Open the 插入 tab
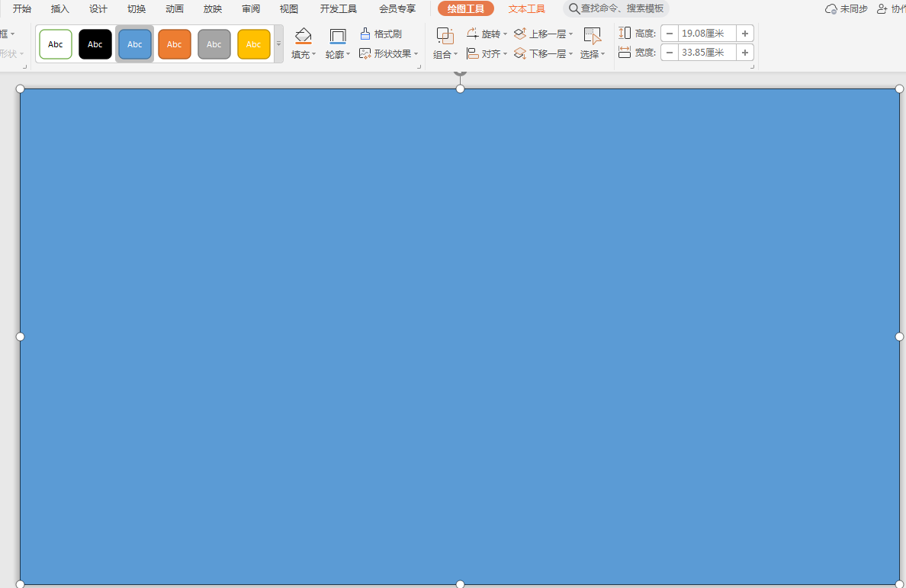The width and height of the screenshot is (906, 588). pyautogui.click(x=60, y=8)
